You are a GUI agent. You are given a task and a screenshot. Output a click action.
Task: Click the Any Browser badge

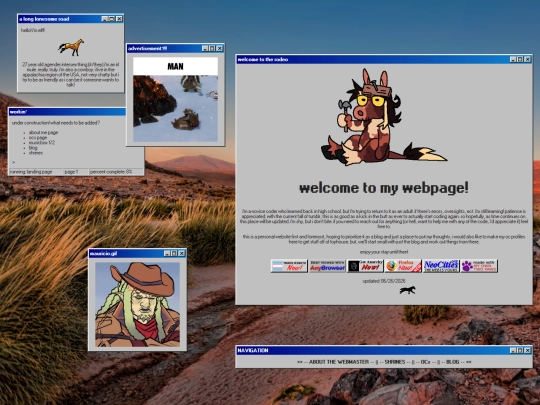click(327, 266)
